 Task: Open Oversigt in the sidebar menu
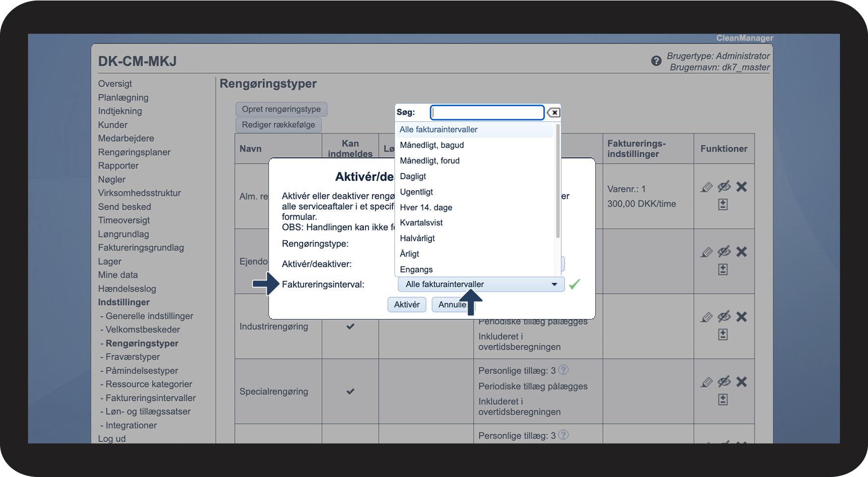click(115, 84)
